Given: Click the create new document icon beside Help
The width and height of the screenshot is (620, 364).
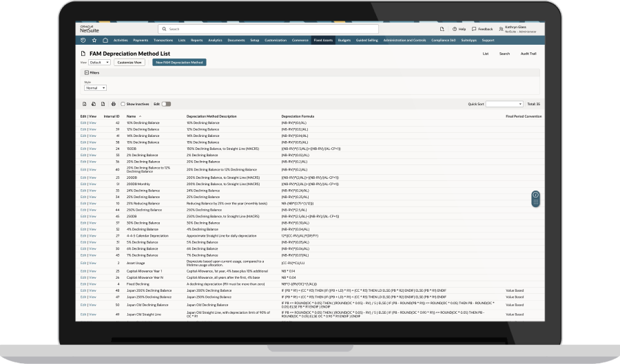Looking at the screenshot, I should point(442,29).
